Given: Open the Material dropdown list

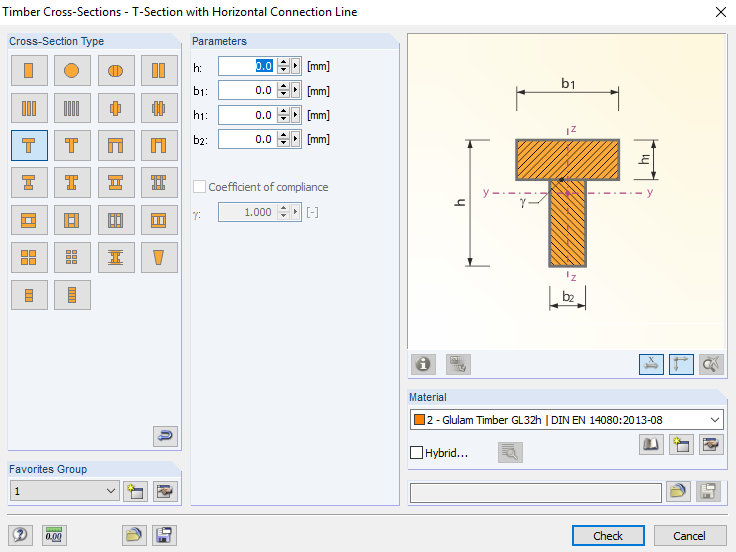Looking at the screenshot, I should pos(567,420).
